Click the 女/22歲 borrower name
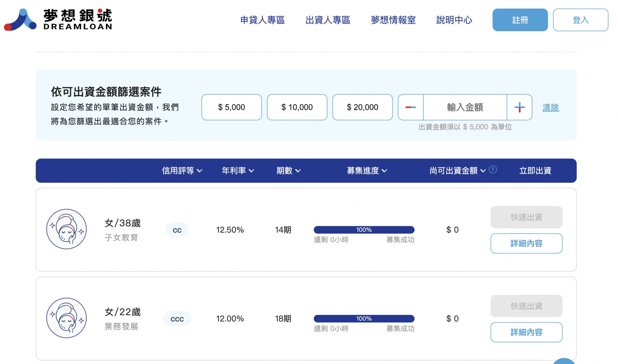The height and width of the screenshot is (364, 618). pos(123,312)
